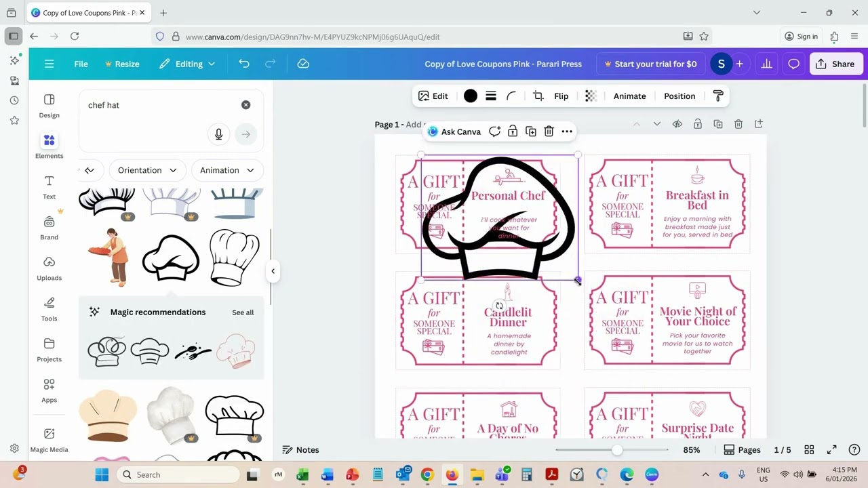This screenshot has height=488, width=868.
Task: Add comment to selected element
Action: pyautogui.click(x=494, y=131)
